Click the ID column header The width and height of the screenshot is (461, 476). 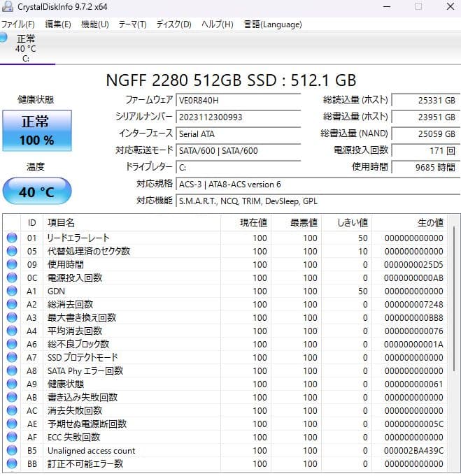point(32,223)
